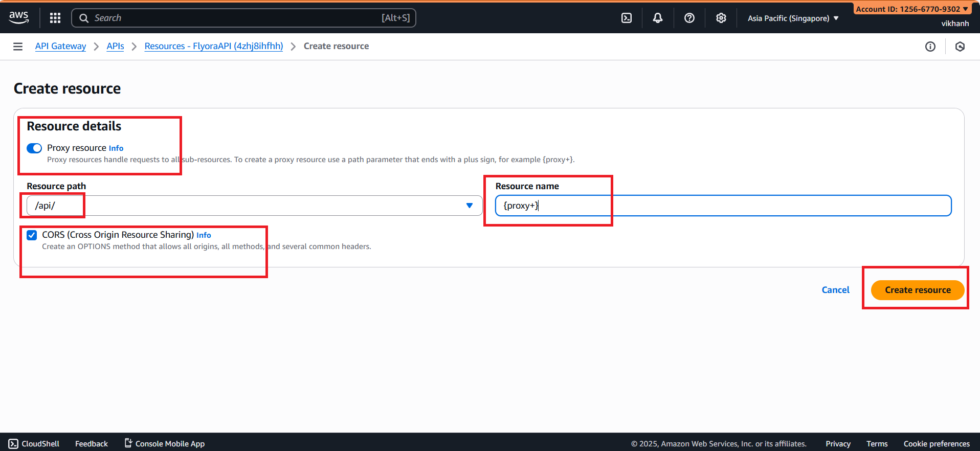
Task: Toggle the side navigation hamburger menu
Action: coord(18,47)
